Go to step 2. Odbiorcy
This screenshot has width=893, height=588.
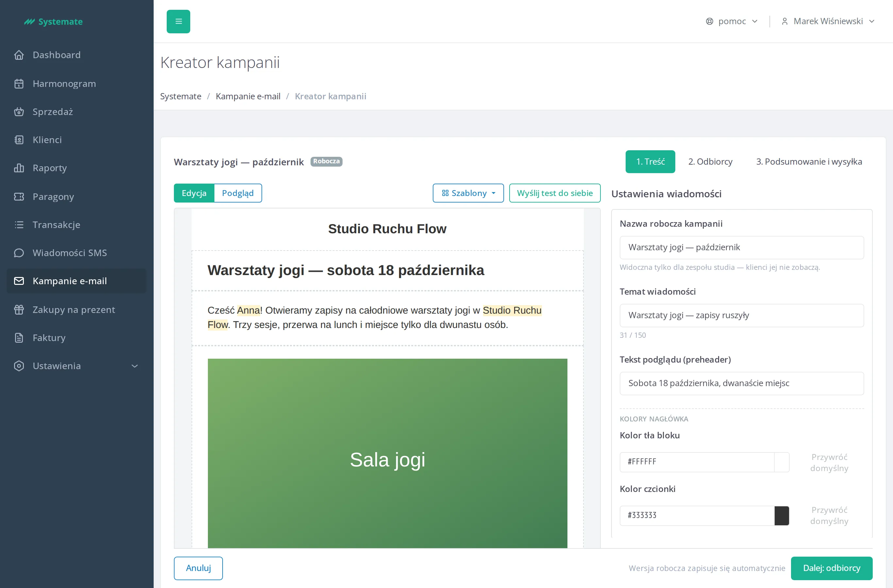coord(710,162)
